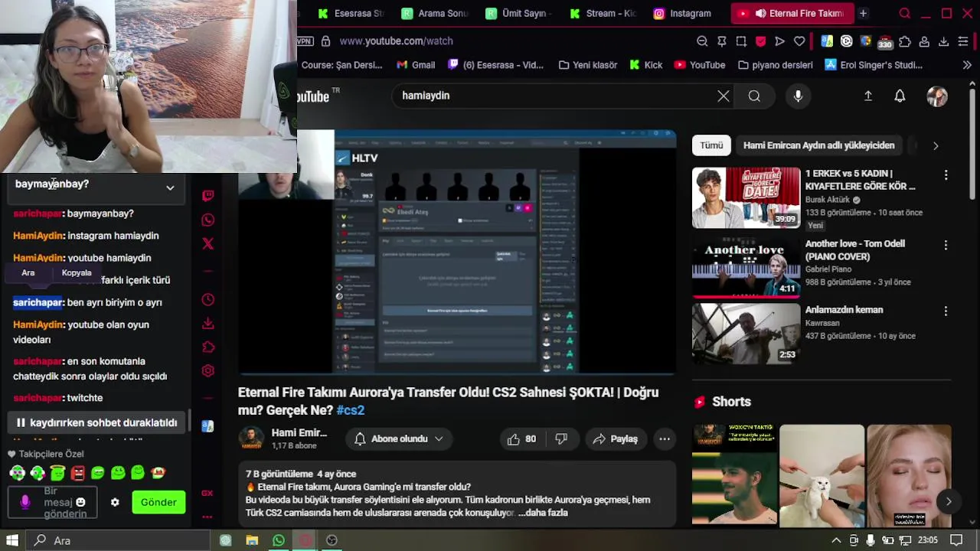
Task: Click Ara in chat selection popup
Action: click(28, 272)
